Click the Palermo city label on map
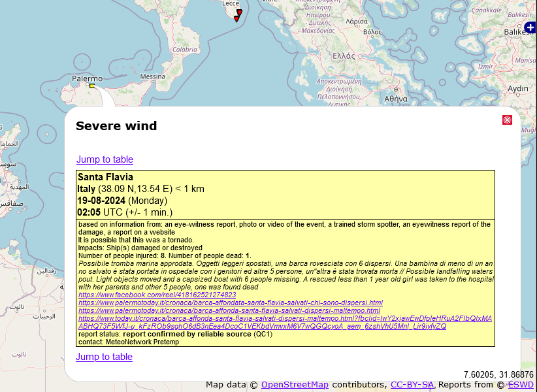Image resolution: width=537 pixels, height=392 pixels. coord(88,79)
